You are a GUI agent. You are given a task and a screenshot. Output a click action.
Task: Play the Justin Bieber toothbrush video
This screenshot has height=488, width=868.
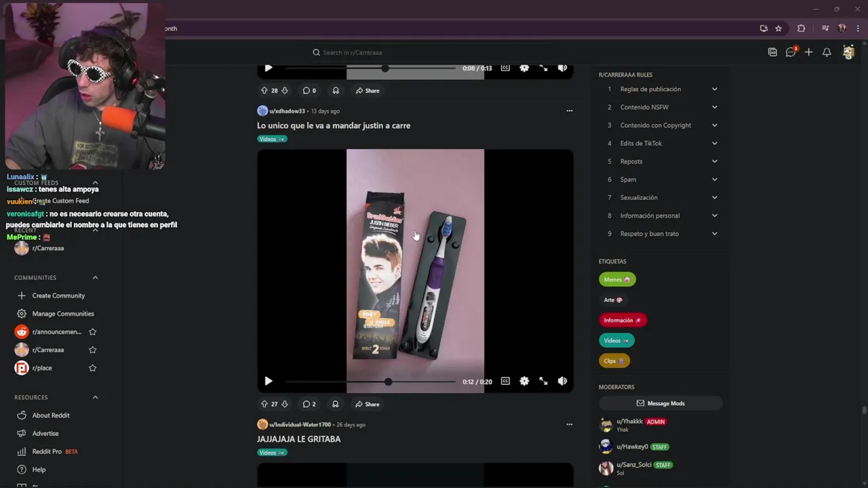pyautogui.click(x=269, y=382)
